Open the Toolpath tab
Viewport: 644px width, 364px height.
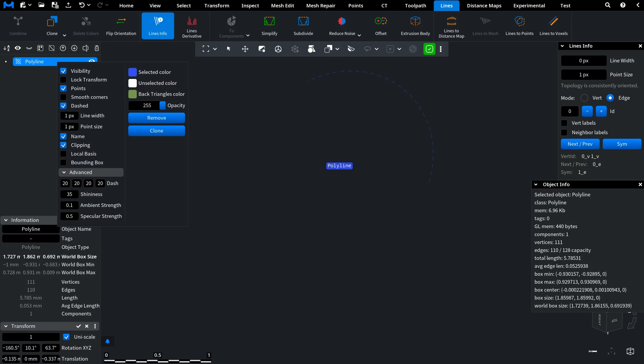coord(415,6)
